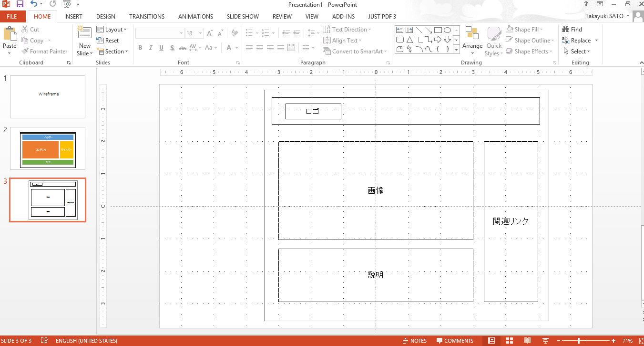The image size is (644, 346).
Task: Open the Shape Fill dropdown
Action: (x=529, y=30)
